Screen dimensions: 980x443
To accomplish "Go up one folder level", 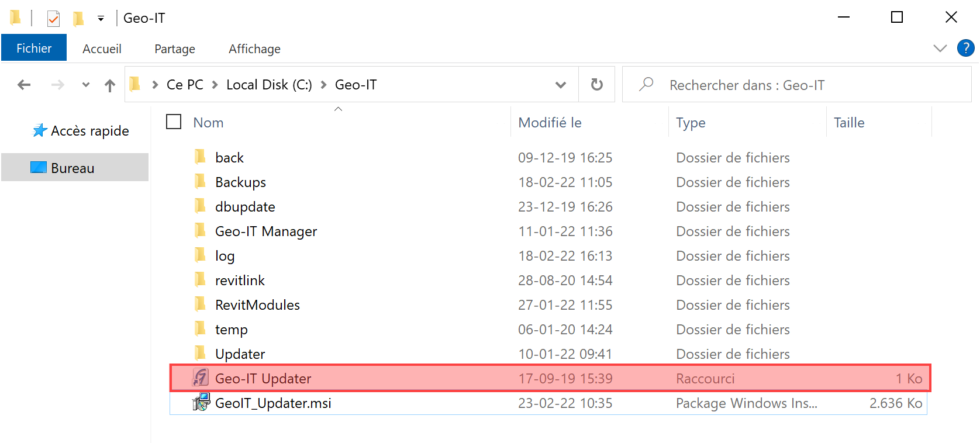I will pyautogui.click(x=109, y=86).
